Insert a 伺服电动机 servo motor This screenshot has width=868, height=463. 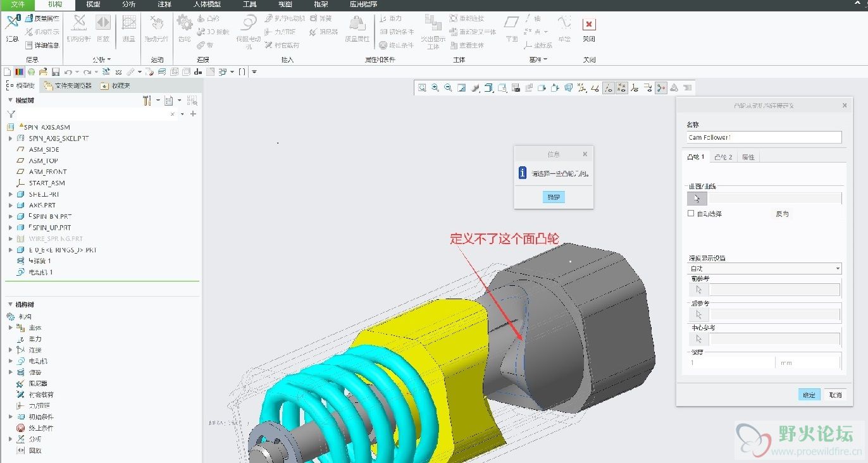coord(248,32)
